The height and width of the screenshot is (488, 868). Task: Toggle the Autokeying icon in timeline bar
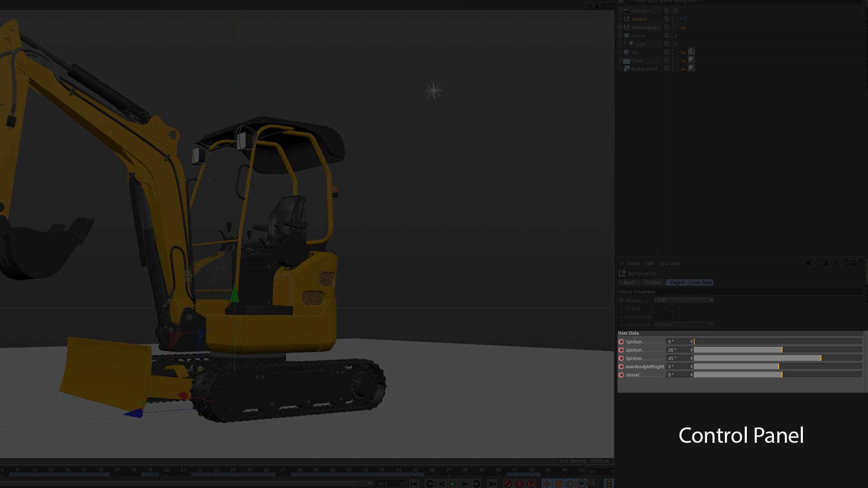pos(519,484)
